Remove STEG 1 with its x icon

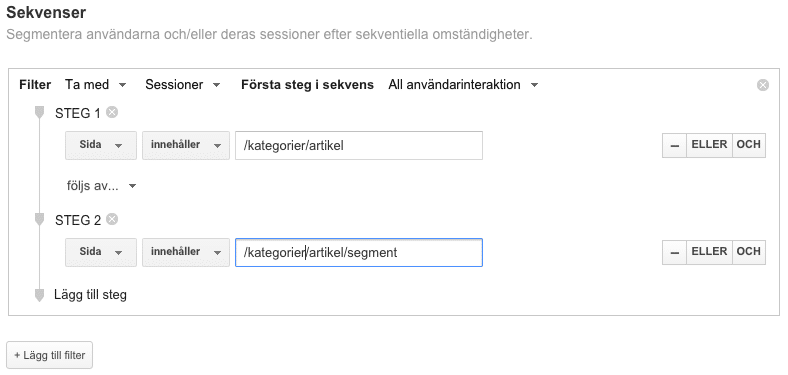[x=112, y=113]
